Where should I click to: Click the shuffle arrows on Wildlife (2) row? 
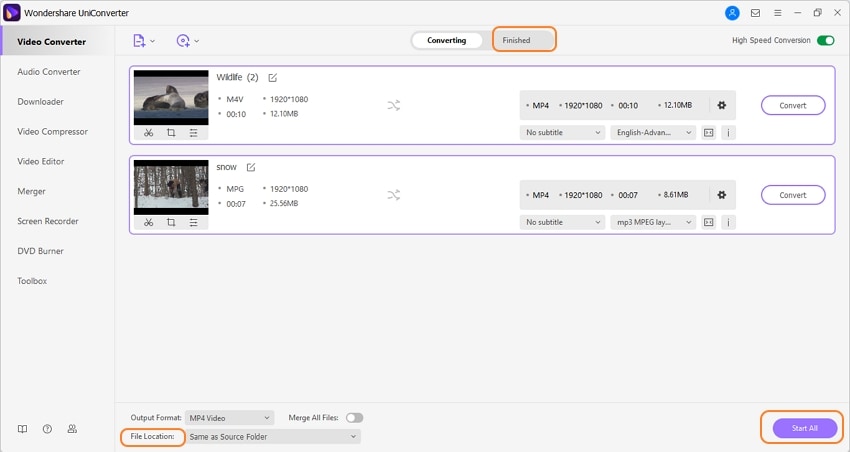[394, 105]
